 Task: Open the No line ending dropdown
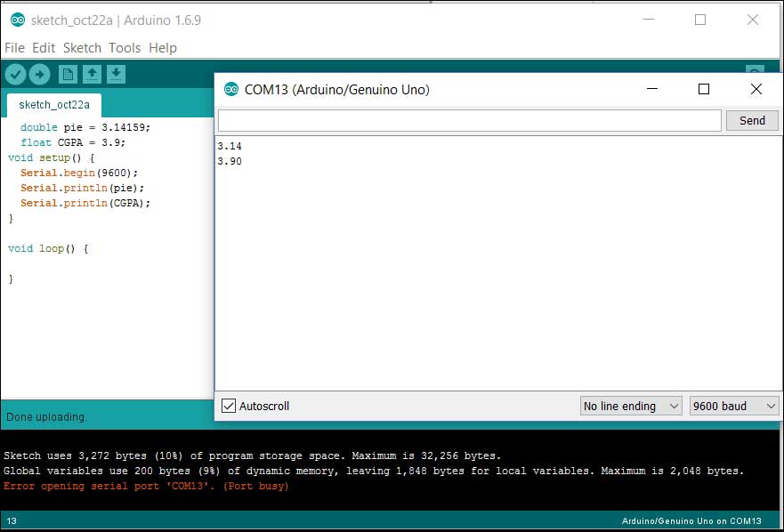pyautogui.click(x=631, y=406)
